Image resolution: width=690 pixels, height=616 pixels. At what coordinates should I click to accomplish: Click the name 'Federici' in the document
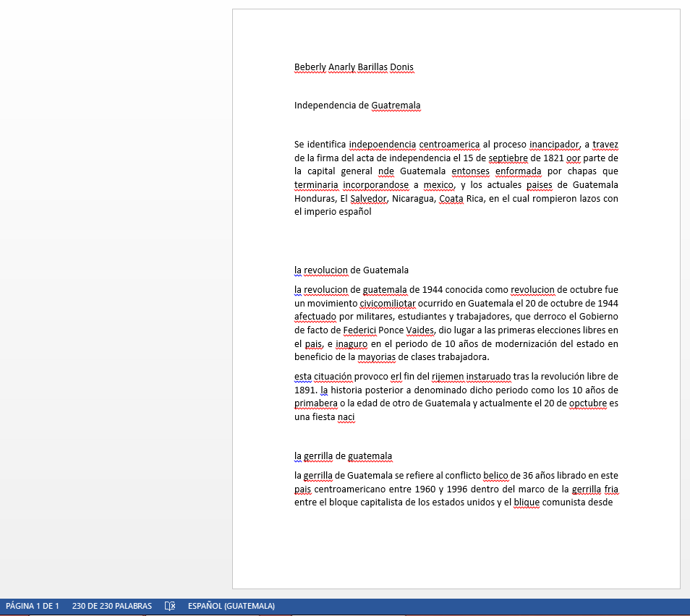pyautogui.click(x=359, y=330)
